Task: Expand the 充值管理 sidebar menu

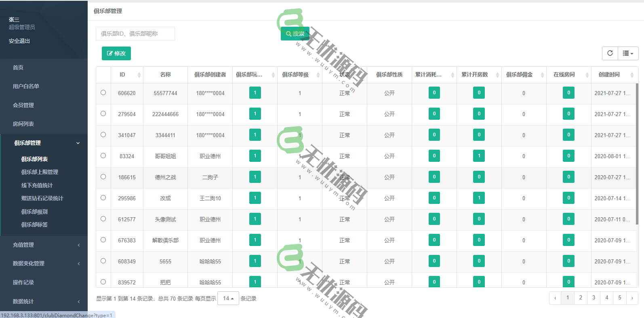Action: [44, 245]
